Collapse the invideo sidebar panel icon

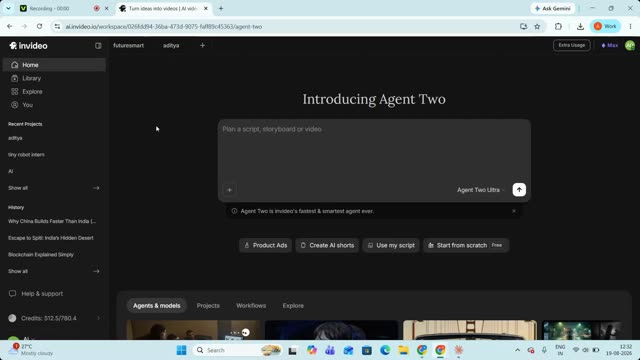point(98,46)
